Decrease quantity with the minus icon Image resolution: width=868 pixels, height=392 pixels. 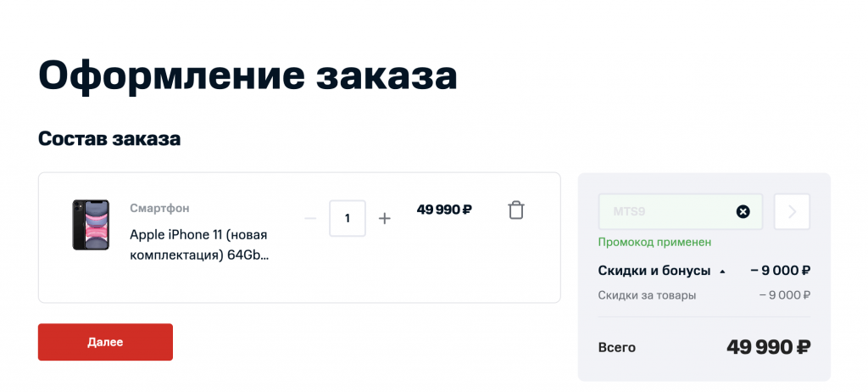point(310,218)
